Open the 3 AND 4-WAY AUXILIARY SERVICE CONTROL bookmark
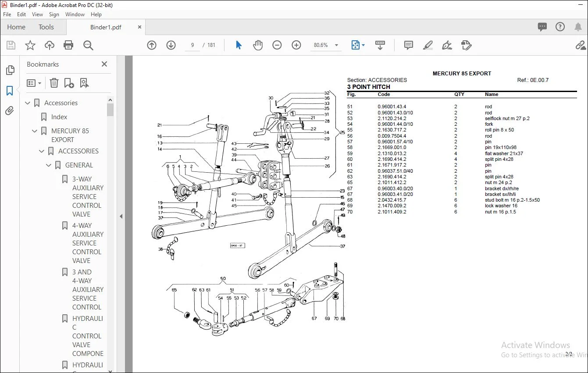 click(x=88, y=290)
